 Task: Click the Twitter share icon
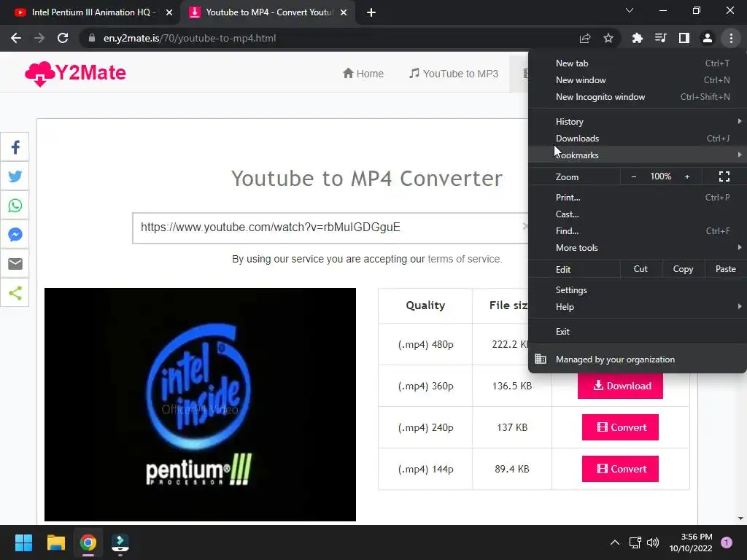(x=15, y=176)
